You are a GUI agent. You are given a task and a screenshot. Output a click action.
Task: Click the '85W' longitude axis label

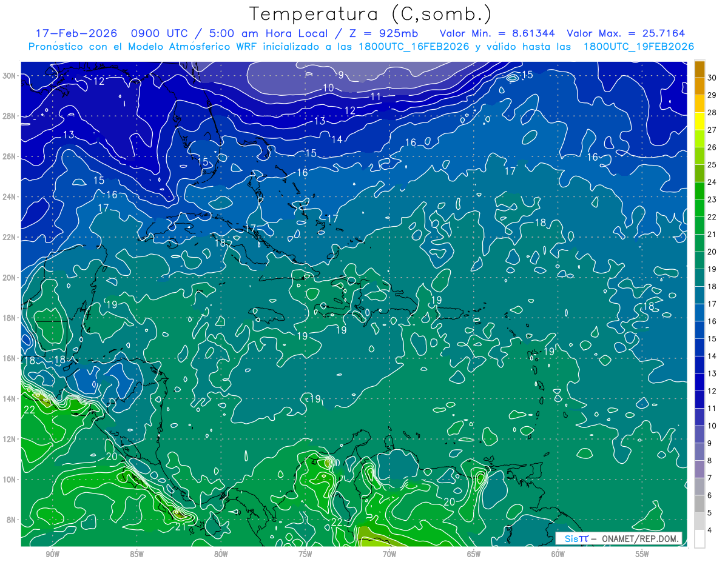click(136, 554)
